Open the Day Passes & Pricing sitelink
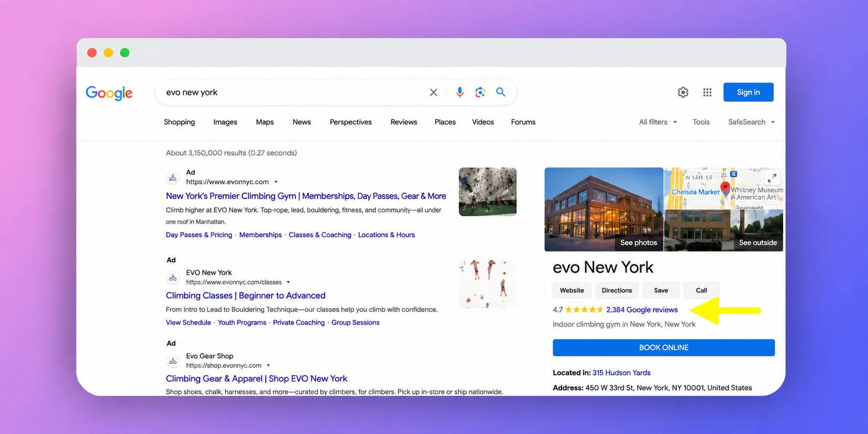The image size is (868, 434). pos(199,235)
